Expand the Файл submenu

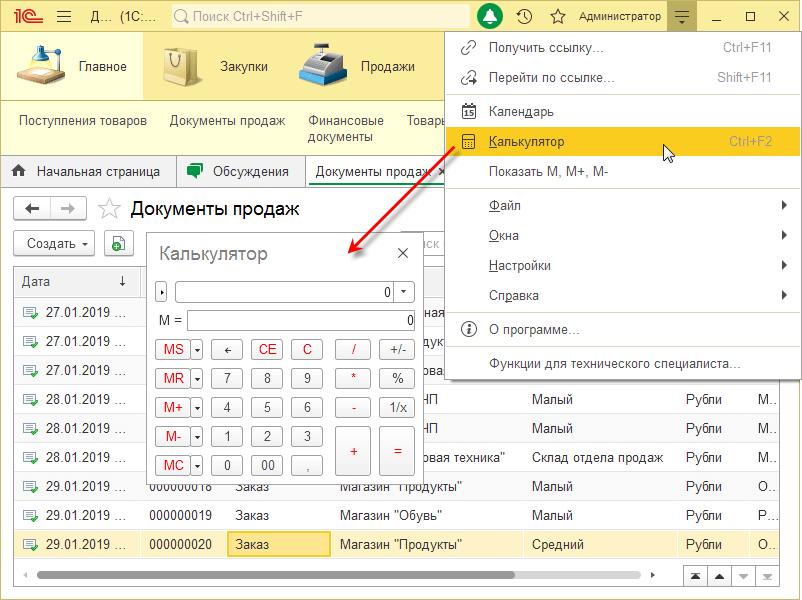click(x=623, y=206)
